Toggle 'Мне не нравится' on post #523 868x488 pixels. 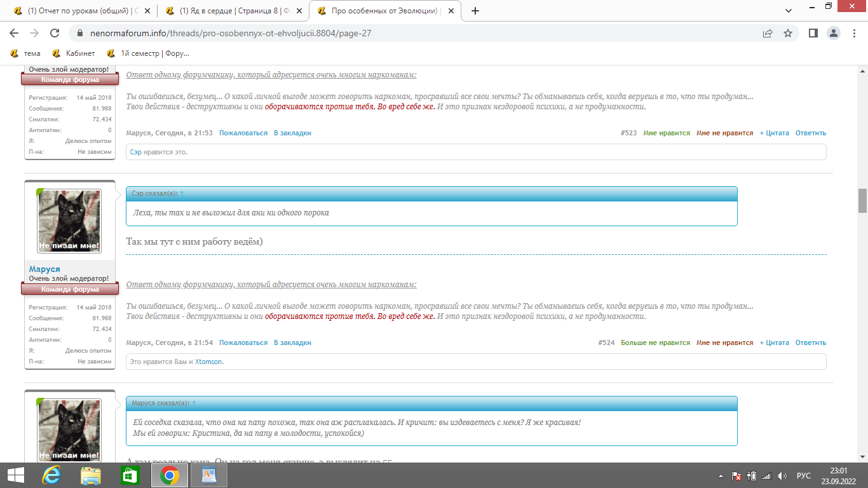[x=724, y=133]
